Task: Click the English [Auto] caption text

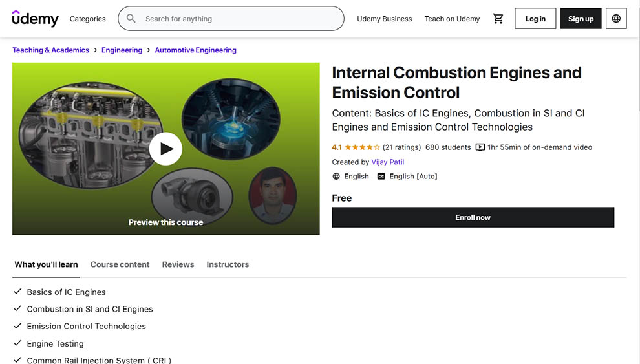Action: 413,177
